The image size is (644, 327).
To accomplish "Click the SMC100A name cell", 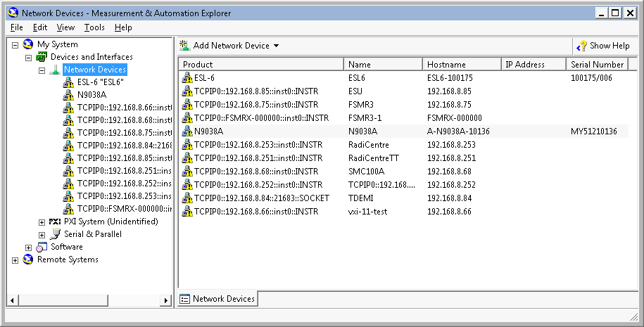I will click(x=367, y=172).
